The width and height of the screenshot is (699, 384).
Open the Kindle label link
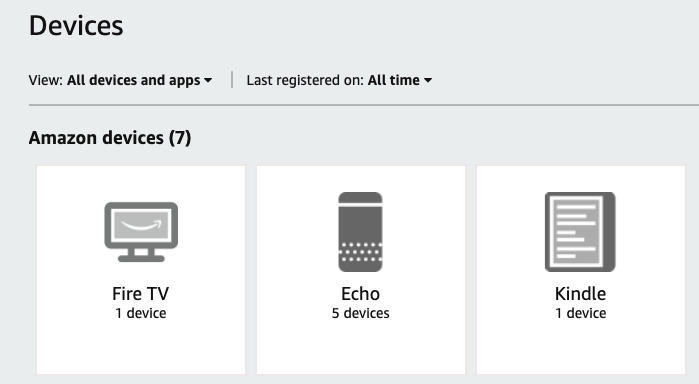580,293
